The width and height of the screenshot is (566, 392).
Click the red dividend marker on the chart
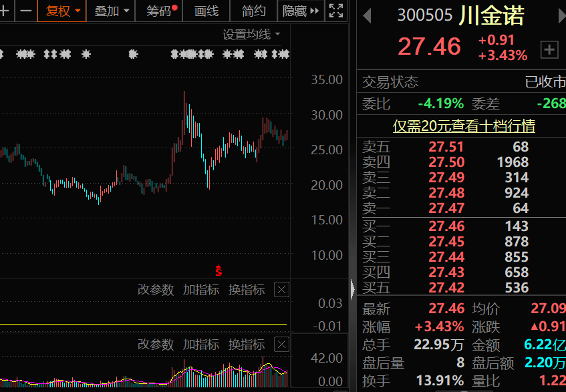tap(218, 270)
